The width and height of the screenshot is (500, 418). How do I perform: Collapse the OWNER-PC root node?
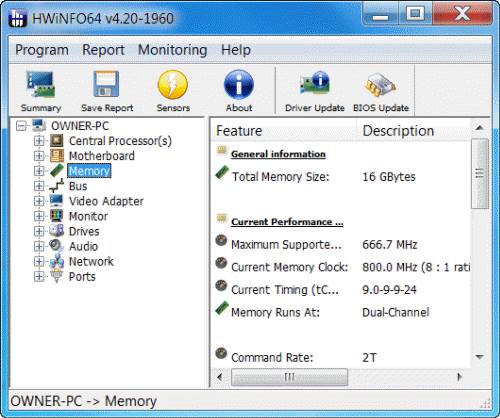point(21,126)
